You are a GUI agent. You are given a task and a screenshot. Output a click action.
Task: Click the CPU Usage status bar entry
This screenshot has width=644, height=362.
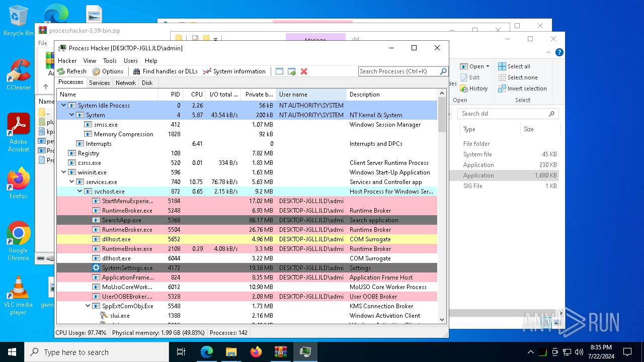[x=81, y=333]
